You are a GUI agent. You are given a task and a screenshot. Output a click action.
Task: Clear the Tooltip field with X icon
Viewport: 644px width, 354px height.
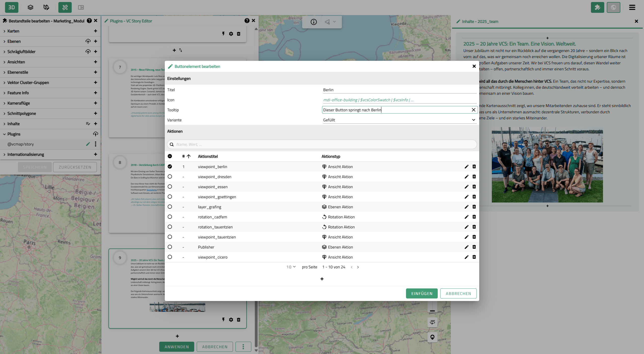473,110
